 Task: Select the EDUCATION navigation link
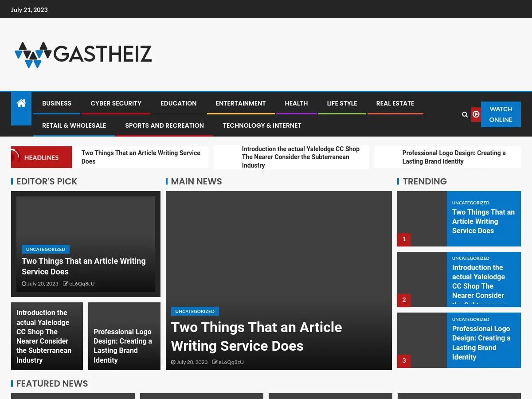coord(178,103)
